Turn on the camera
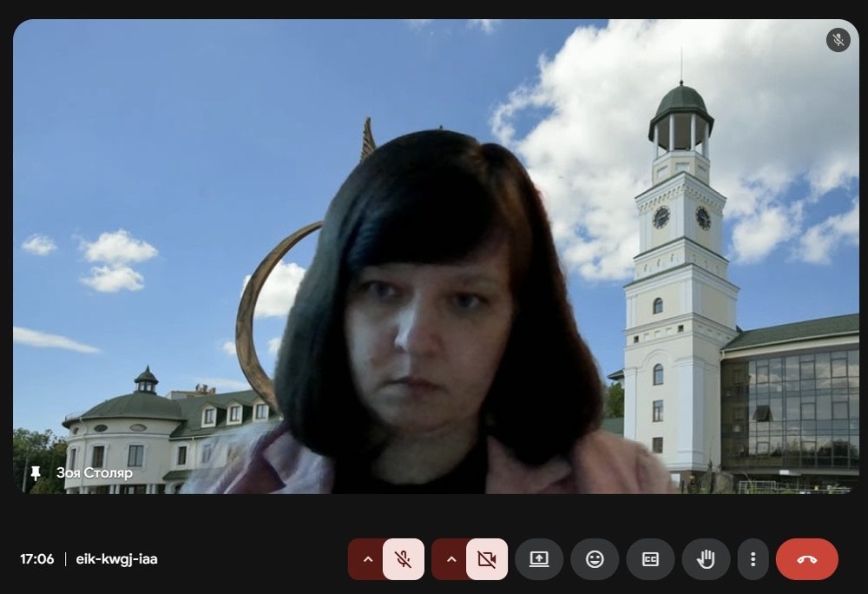868x594 pixels. (487, 559)
